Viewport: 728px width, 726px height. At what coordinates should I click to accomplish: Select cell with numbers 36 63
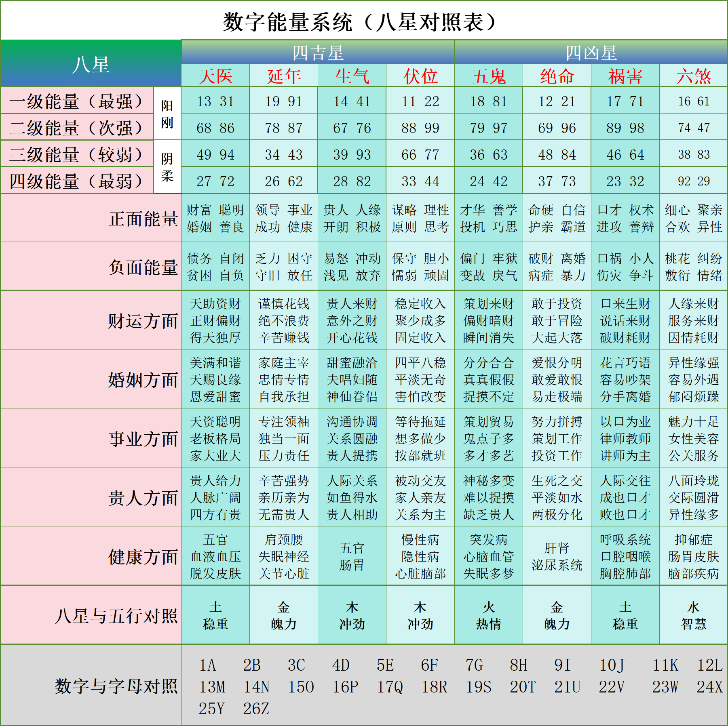(489, 154)
